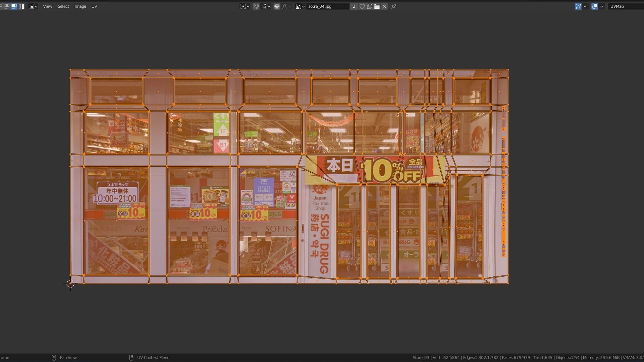Viewport: 644px width, 362px height.
Task: Open the Image menu
Action: 80,6
